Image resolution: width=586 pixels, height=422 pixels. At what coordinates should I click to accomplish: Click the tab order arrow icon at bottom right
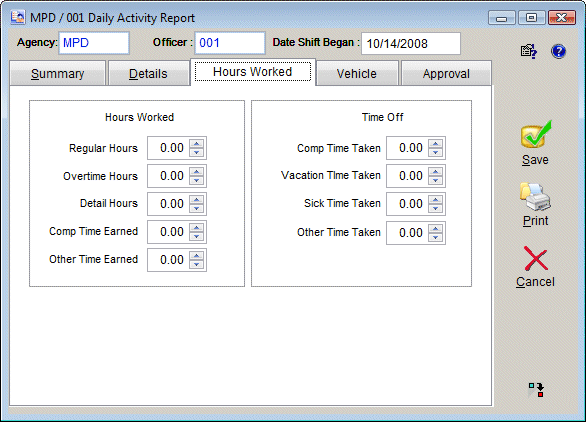point(536,390)
